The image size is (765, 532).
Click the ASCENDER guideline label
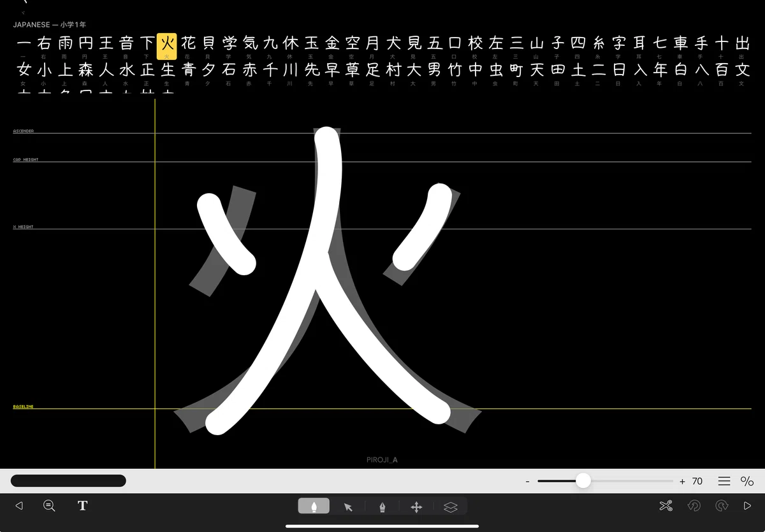[x=24, y=131]
